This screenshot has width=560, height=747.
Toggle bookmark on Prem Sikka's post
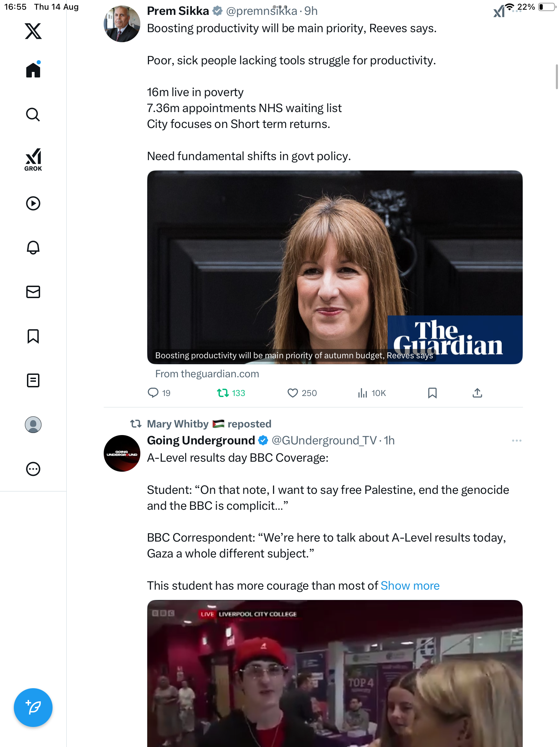pos(432,393)
